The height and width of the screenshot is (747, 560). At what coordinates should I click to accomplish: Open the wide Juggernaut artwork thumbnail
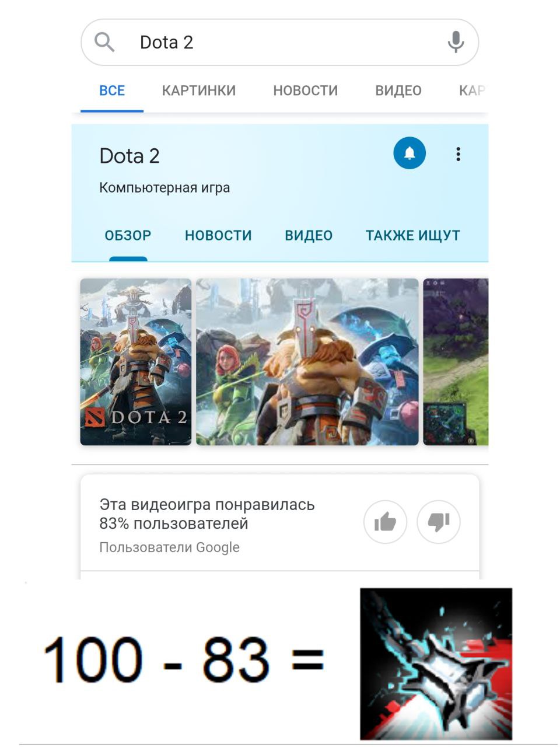[307, 362]
